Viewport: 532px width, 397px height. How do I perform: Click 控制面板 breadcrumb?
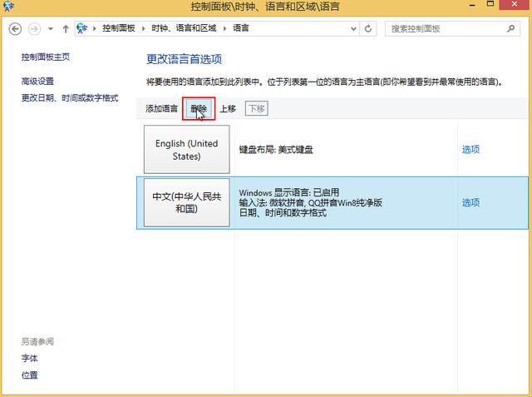point(119,28)
